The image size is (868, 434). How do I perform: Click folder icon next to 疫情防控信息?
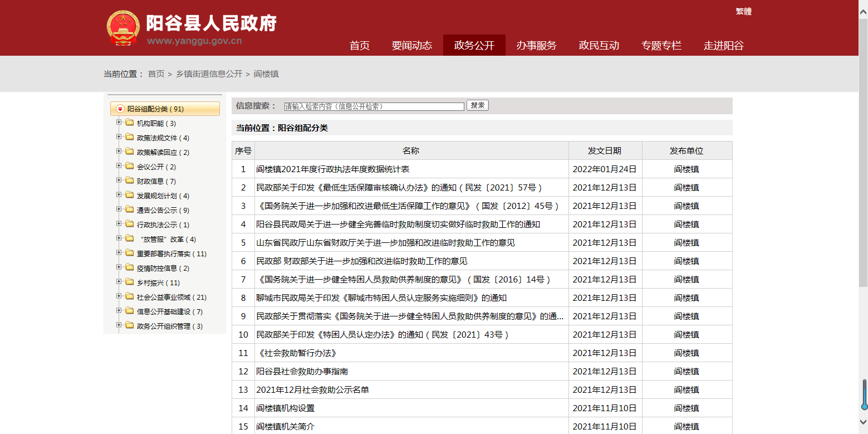[x=129, y=267]
